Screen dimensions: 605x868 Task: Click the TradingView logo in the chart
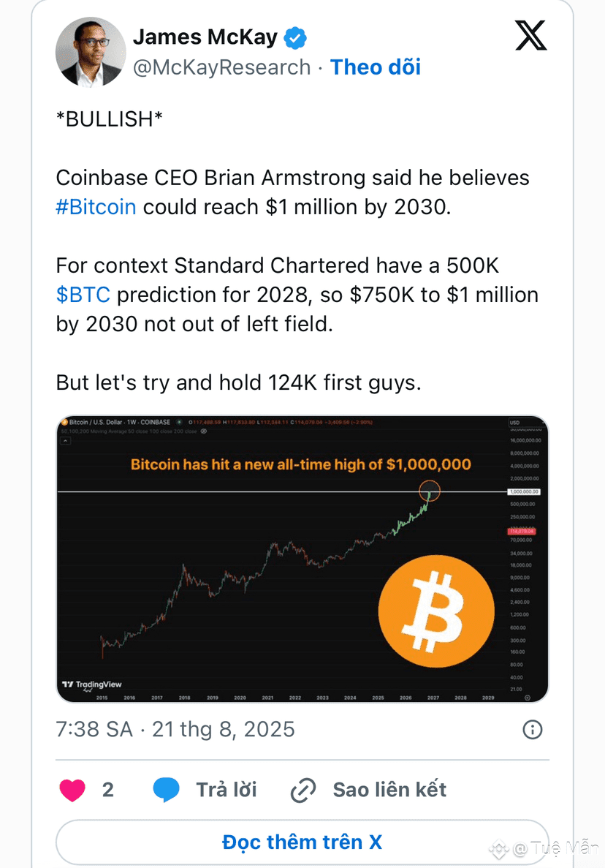(92, 684)
